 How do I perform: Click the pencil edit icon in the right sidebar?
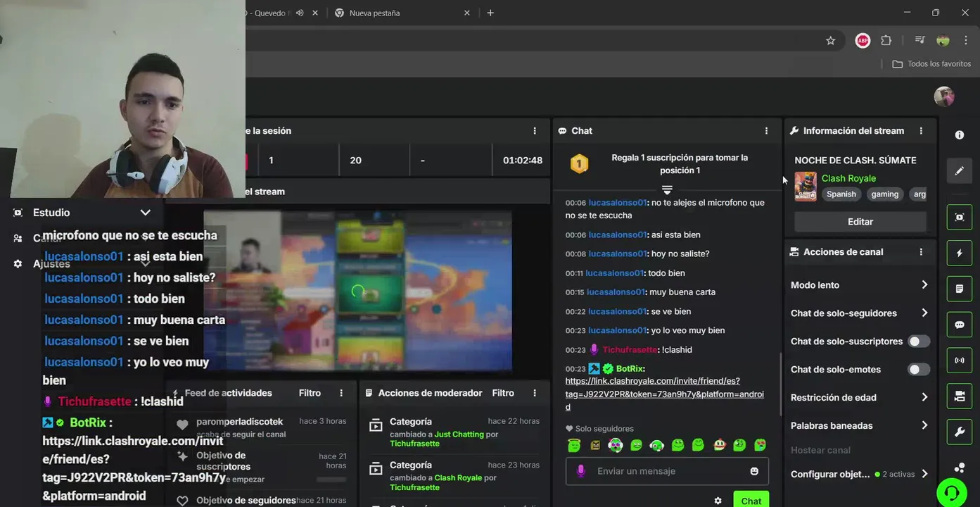[959, 170]
